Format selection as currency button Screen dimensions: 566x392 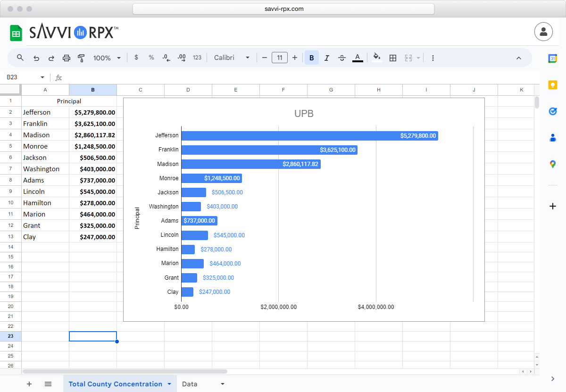tap(136, 58)
